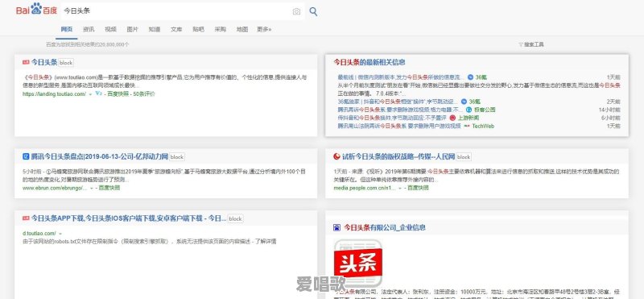The width and height of the screenshot is (644, 299).
Task: Switch to 贴吧 tab
Action: pyautogui.click(x=198, y=29)
